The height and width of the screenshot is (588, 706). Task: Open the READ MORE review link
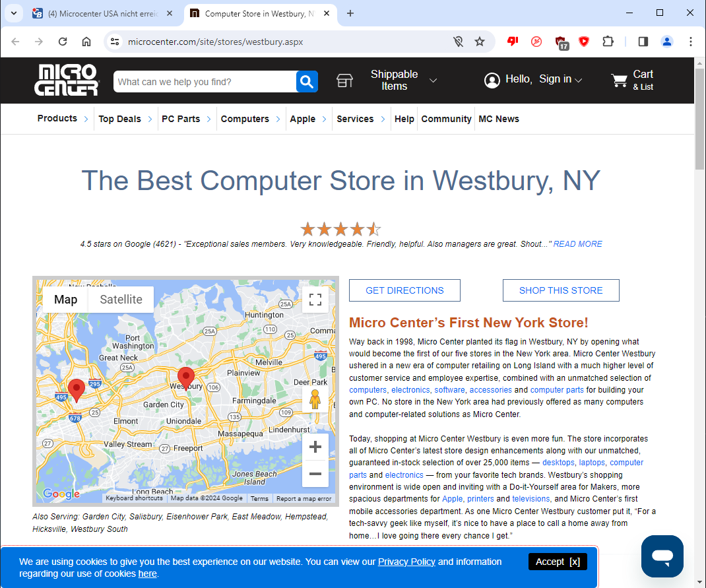577,244
